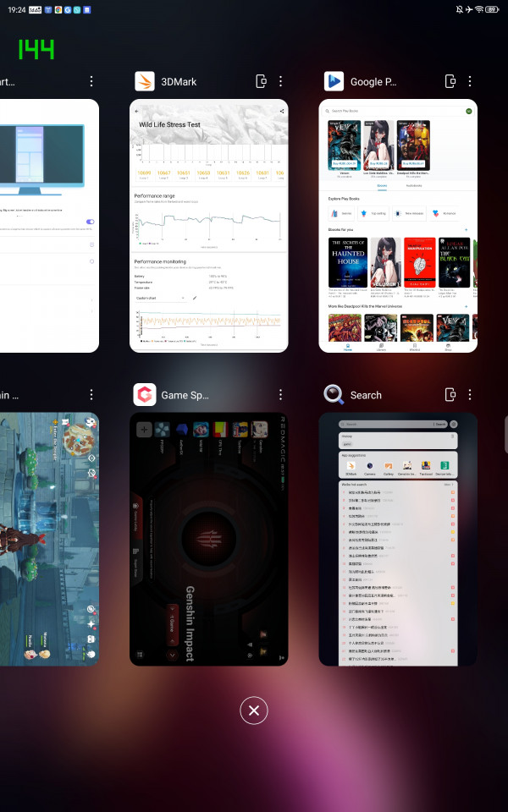The width and height of the screenshot is (508, 812).
Task: Tap the Google Play Books app icon
Action: 334,81
